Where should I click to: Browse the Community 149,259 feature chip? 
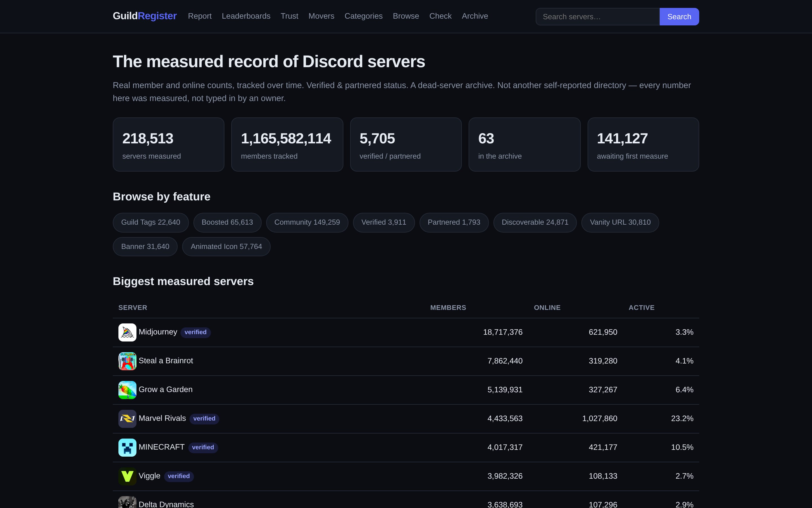pos(307,222)
